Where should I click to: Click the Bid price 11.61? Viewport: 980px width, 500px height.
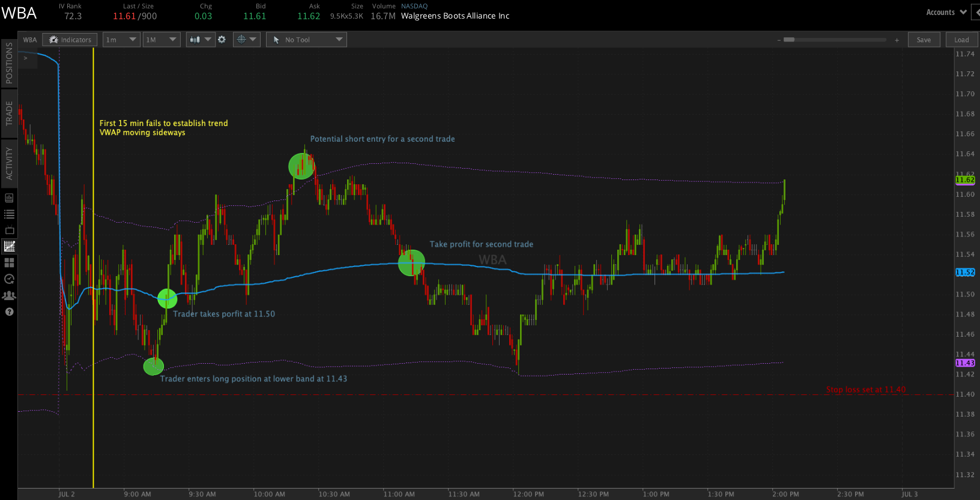(255, 16)
